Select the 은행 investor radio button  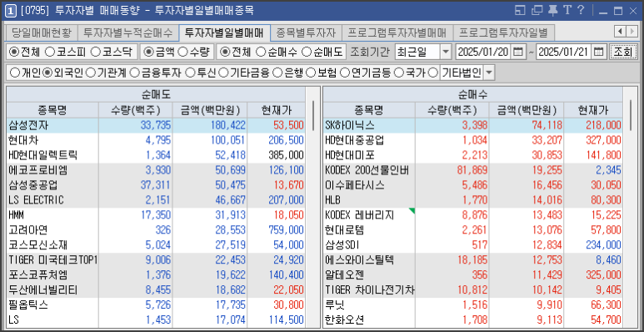(x=277, y=73)
